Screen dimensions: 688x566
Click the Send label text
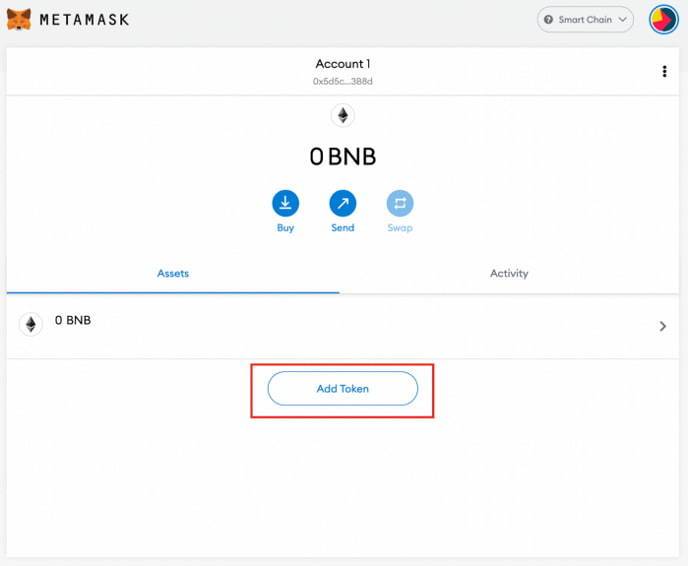tap(343, 228)
